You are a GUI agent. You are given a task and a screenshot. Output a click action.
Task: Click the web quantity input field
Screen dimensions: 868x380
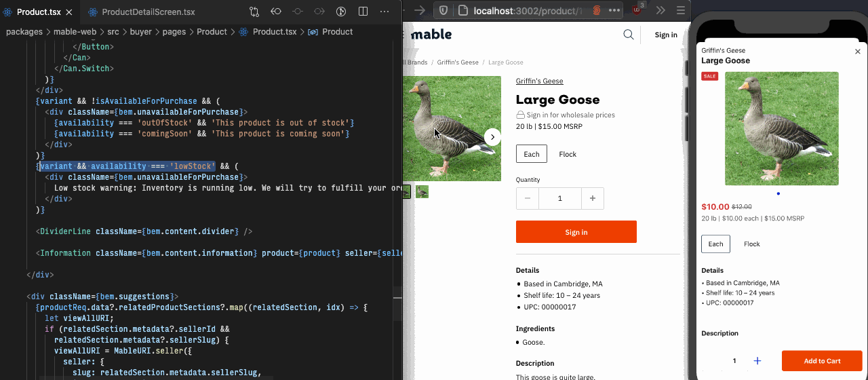pyautogui.click(x=560, y=198)
